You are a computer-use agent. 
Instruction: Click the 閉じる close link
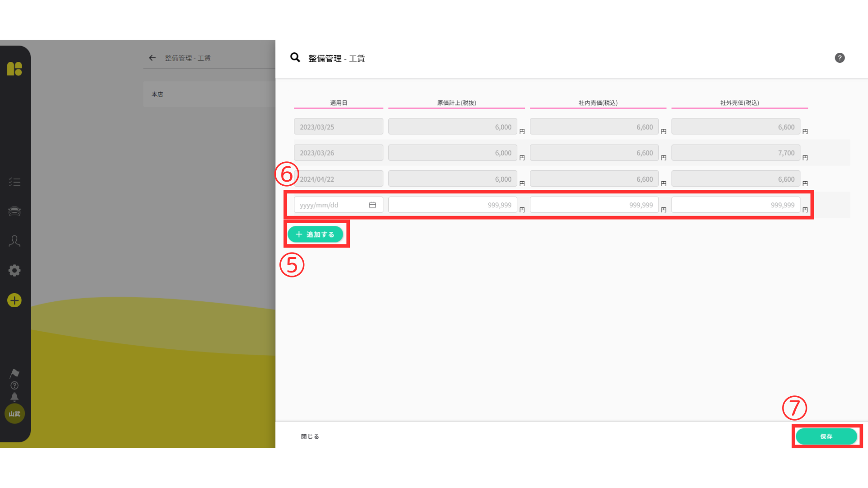point(310,436)
